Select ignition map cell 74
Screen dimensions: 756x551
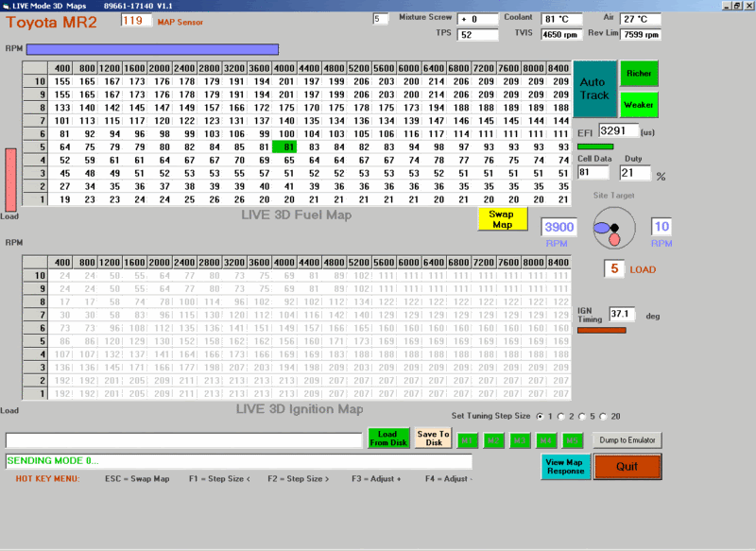(135, 301)
